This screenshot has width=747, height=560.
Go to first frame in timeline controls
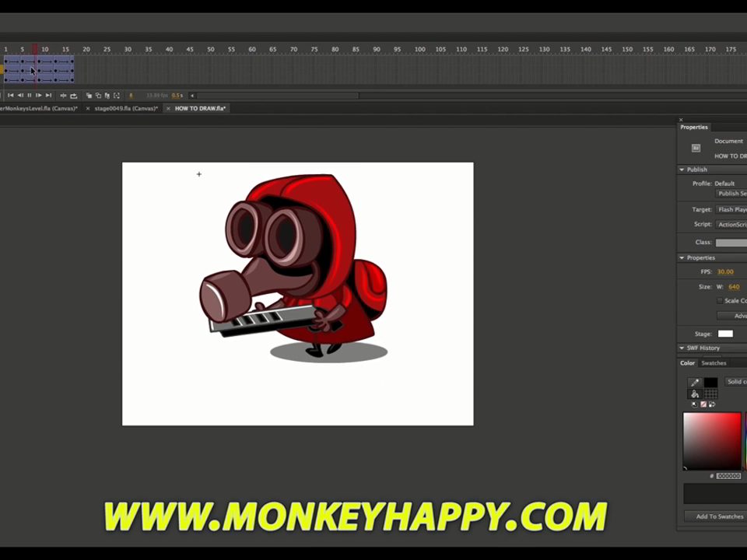10,95
